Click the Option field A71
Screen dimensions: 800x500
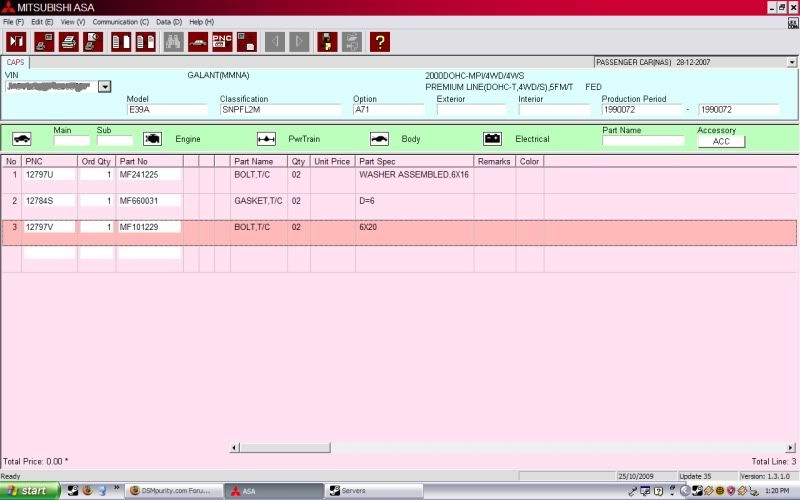[388, 110]
